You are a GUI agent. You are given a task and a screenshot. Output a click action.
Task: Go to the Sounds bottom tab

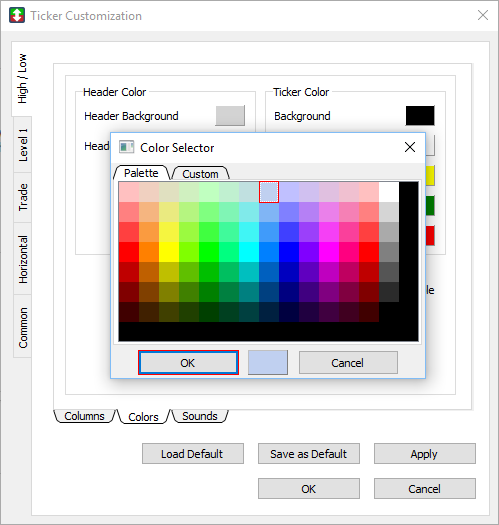[x=200, y=416]
